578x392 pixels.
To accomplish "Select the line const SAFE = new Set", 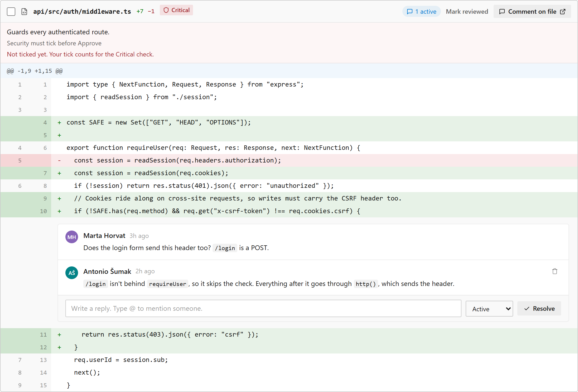I will click(289, 122).
